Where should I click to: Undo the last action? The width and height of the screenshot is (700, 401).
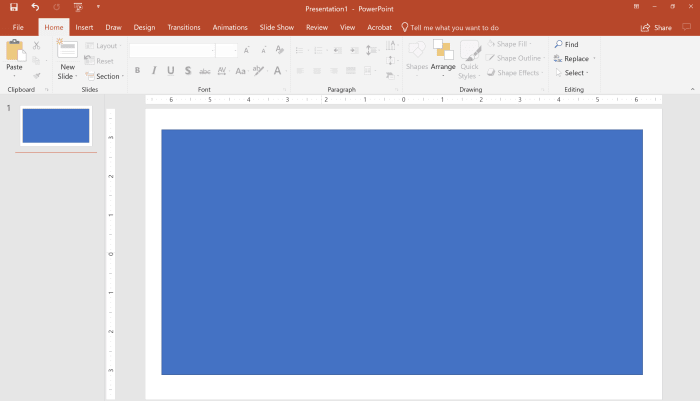coord(35,7)
